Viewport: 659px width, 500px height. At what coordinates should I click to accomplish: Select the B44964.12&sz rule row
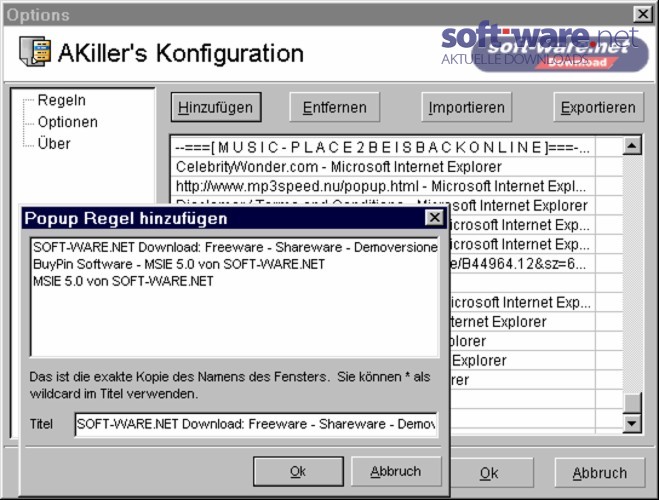[522, 264]
